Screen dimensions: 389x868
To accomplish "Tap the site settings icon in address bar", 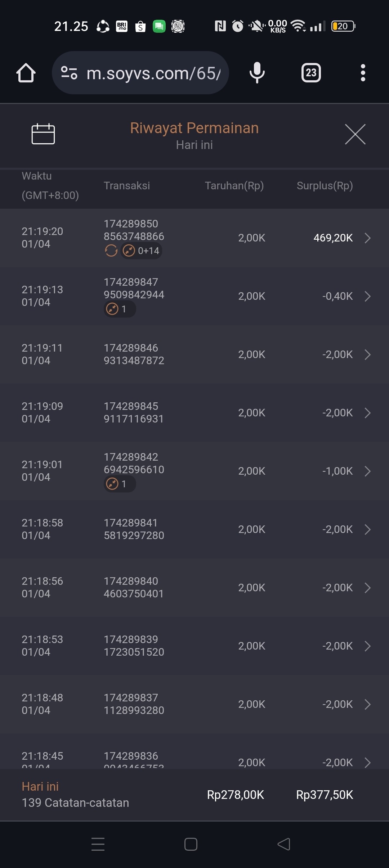I will pyautogui.click(x=69, y=73).
